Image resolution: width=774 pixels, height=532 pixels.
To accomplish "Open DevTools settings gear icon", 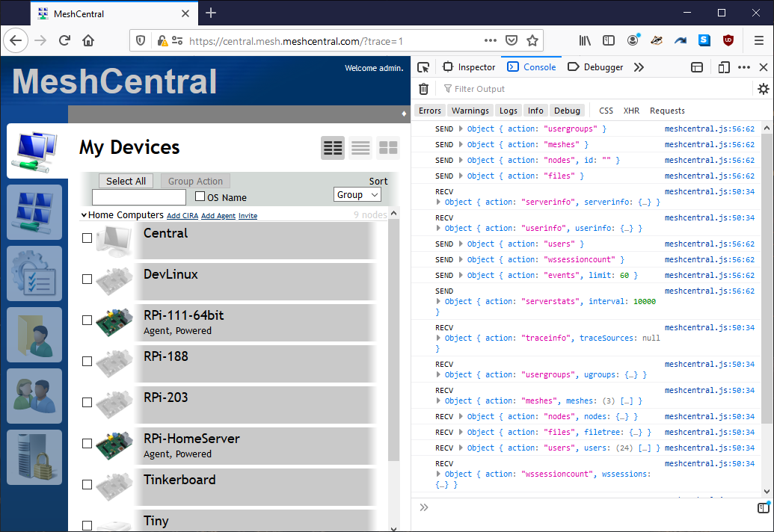I will (762, 88).
